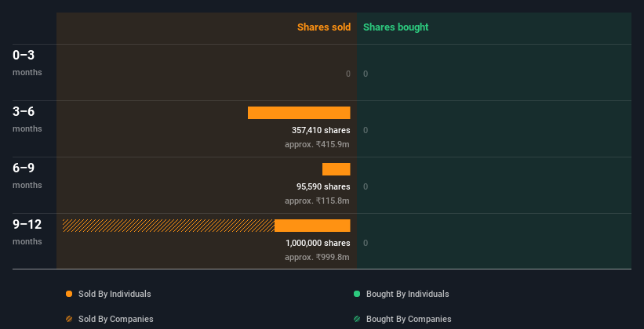Click the approx. ₹115.8m value

317,201
